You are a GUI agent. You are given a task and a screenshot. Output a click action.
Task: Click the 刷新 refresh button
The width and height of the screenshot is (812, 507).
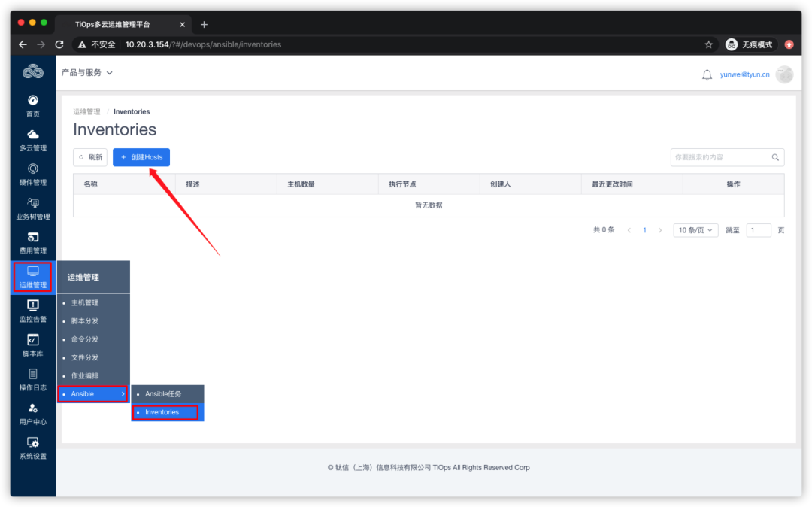tap(90, 157)
